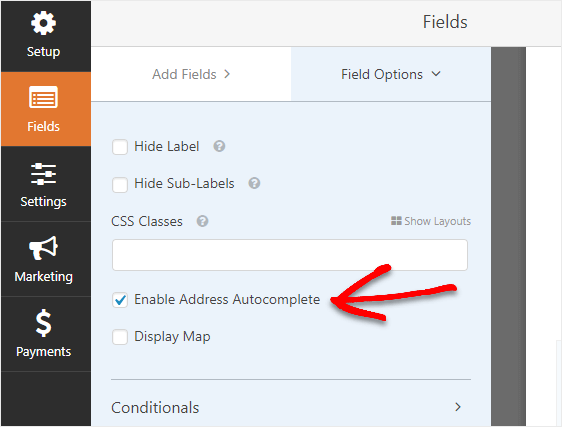Screen dimensions: 562x427
Task: Select the Fields form icon in sidebar
Action: point(43,97)
